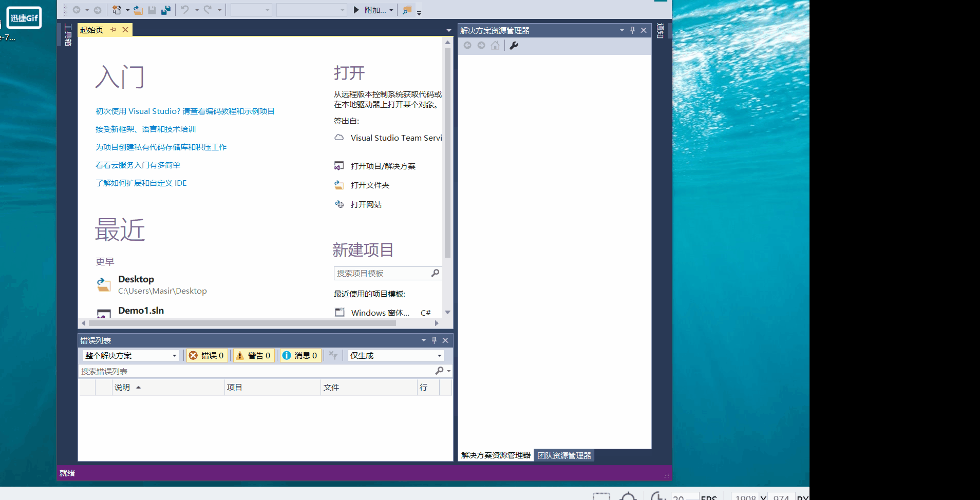
Task: Click the cloud icon beside Visual Studio Team Services
Action: click(339, 138)
